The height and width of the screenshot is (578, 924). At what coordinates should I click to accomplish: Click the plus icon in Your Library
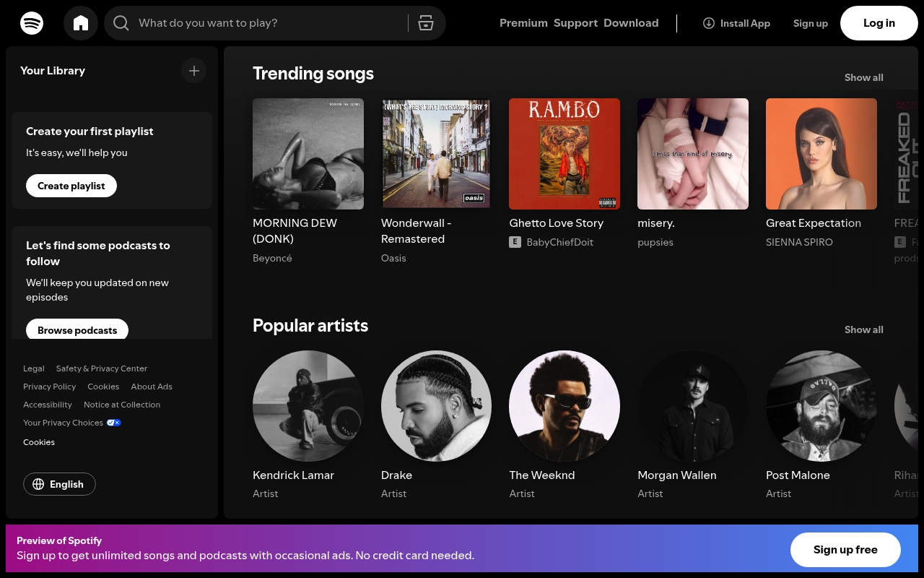point(193,71)
